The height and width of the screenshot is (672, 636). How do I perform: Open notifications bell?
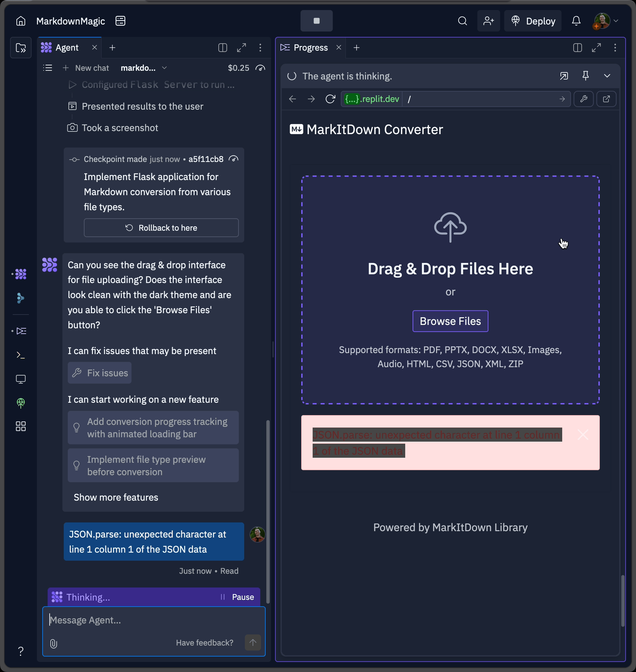(576, 21)
